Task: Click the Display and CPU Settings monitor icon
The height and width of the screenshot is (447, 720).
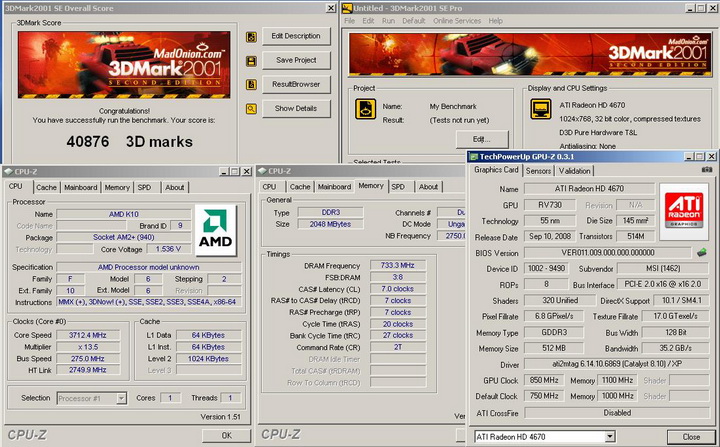Action: (541, 109)
